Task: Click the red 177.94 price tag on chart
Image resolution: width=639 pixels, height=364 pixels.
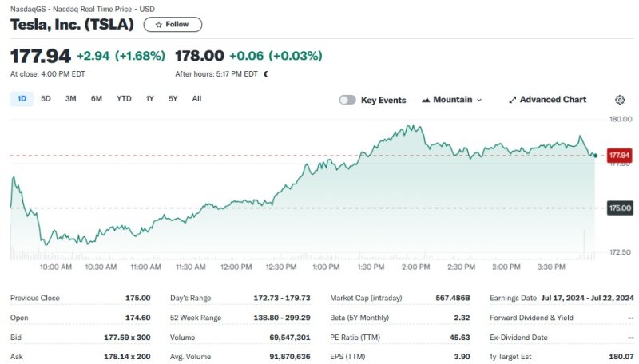Action: (619, 155)
